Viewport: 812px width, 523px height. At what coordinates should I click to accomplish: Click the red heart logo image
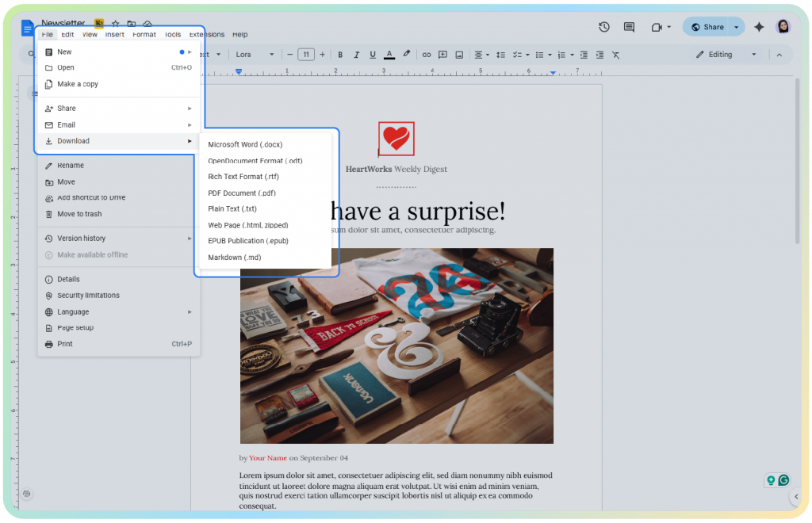click(396, 139)
